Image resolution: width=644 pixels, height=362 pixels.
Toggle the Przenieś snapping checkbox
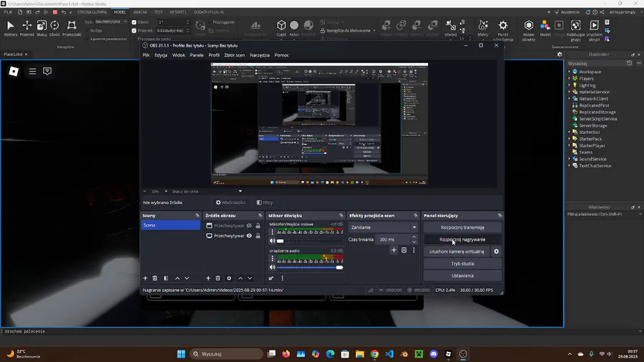(x=134, y=30)
